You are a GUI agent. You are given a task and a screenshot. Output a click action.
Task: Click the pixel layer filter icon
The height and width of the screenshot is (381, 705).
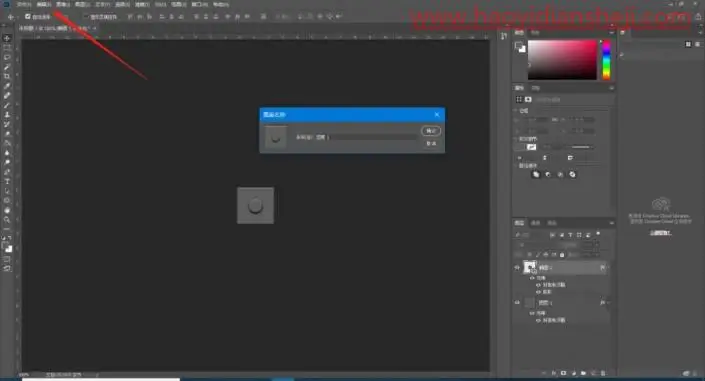[x=553, y=235]
